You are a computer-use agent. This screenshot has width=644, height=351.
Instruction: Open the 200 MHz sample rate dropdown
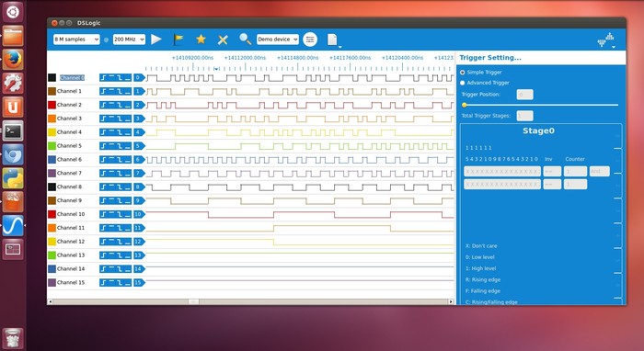[x=129, y=40]
